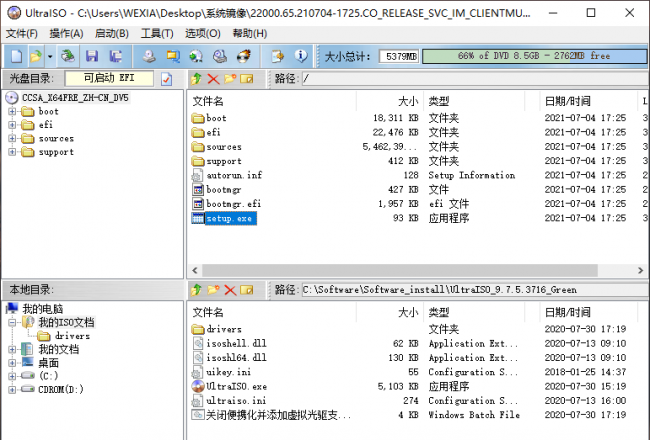Click the toolbar icon left of the info icon
650x440 pixels.
click(x=277, y=56)
